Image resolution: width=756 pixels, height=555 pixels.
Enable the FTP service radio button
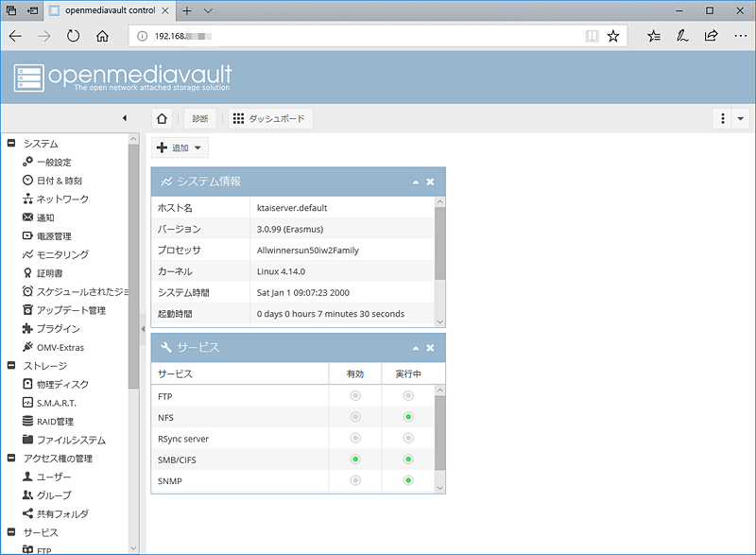[355, 396]
